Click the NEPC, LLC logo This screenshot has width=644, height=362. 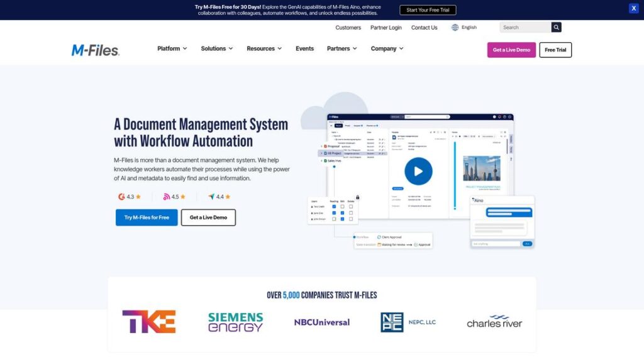[x=408, y=322]
